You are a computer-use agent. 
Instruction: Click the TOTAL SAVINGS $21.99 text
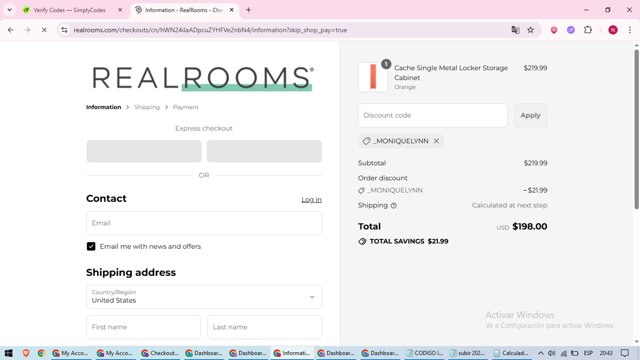[x=409, y=241]
